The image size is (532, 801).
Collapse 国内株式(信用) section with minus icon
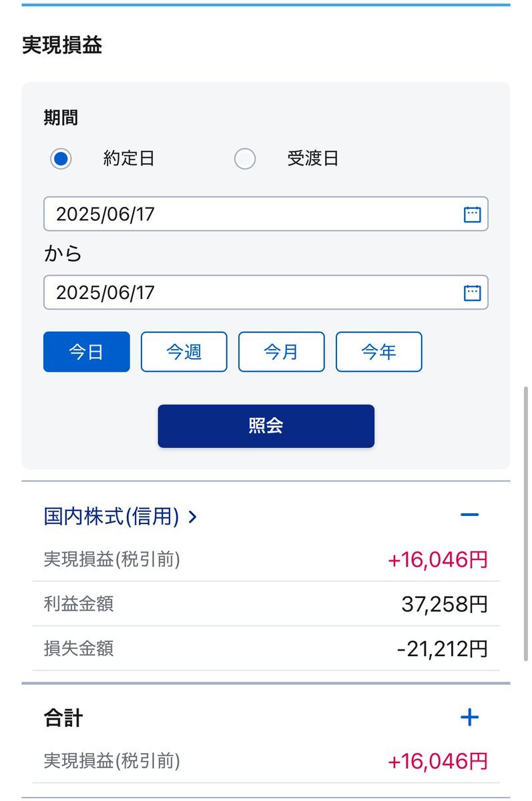coord(470,515)
